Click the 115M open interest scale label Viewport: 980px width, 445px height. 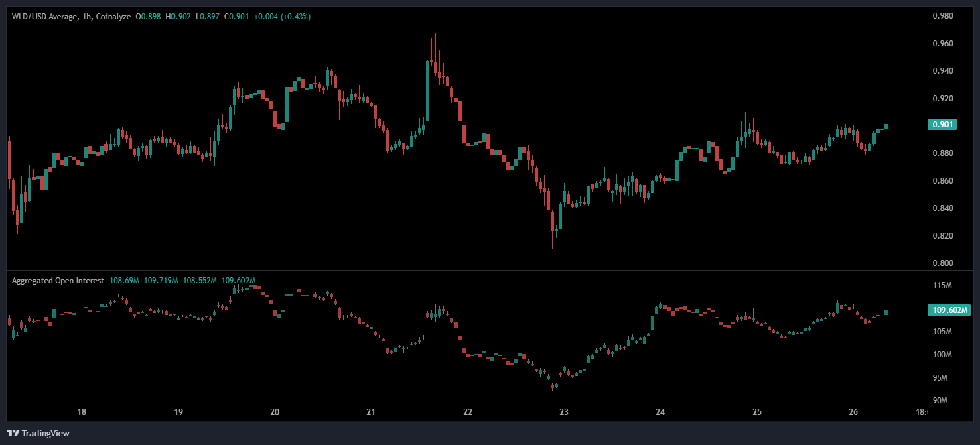point(942,285)
